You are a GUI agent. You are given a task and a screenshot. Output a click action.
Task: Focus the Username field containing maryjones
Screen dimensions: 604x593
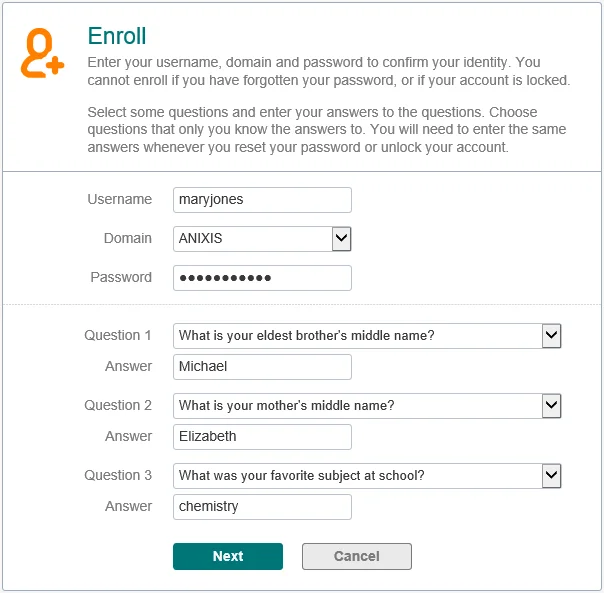pos(262,200)
